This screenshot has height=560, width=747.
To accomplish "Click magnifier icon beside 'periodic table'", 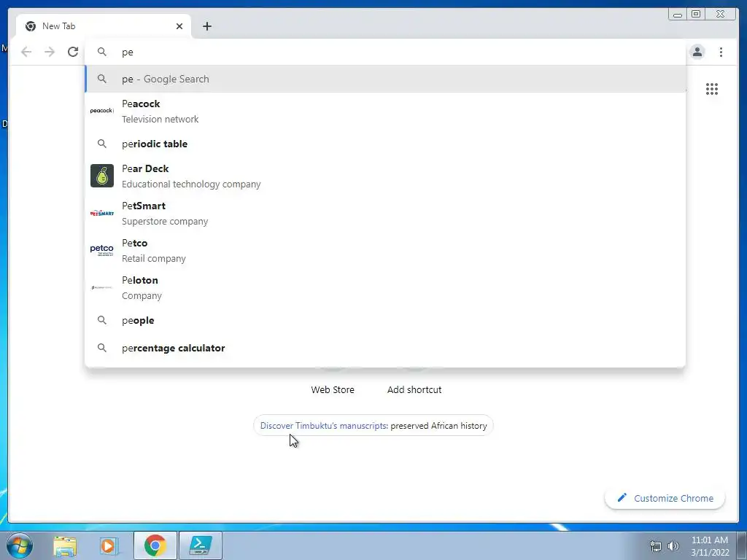I will click(102, 144).
